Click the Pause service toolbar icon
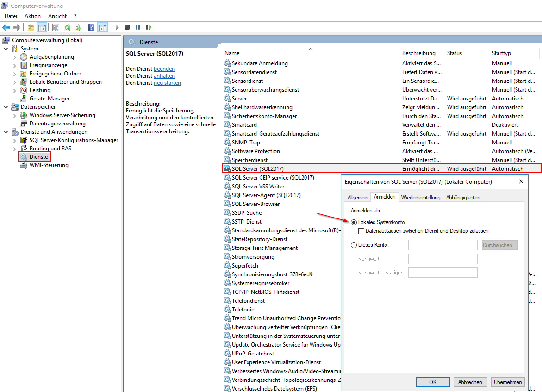Screen dimensions: 542x392 pos(138,27)
